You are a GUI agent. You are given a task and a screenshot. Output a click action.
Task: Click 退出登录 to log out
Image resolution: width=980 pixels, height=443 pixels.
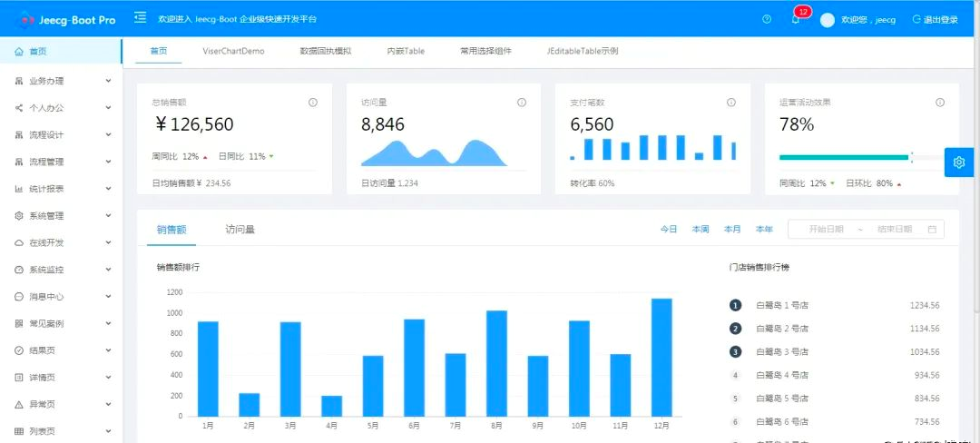[x=936, y=19]
